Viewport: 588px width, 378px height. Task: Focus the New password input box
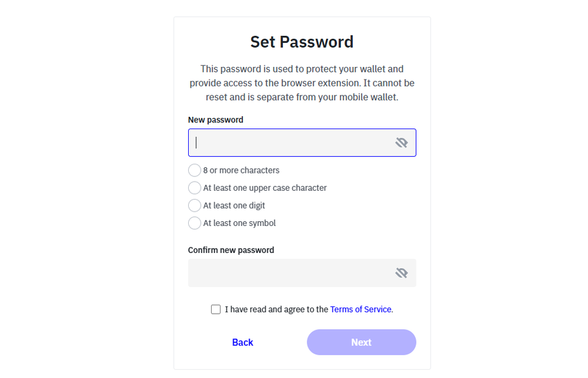(x=291, y=143)
